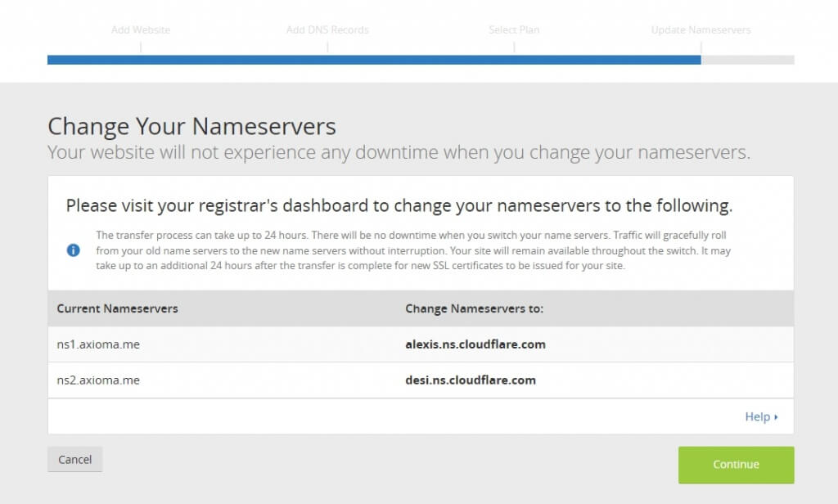This screenshot has height=504, width=838.
Task: Click the green Continue button
Action: pyautogui.click(x=736, y=465)
